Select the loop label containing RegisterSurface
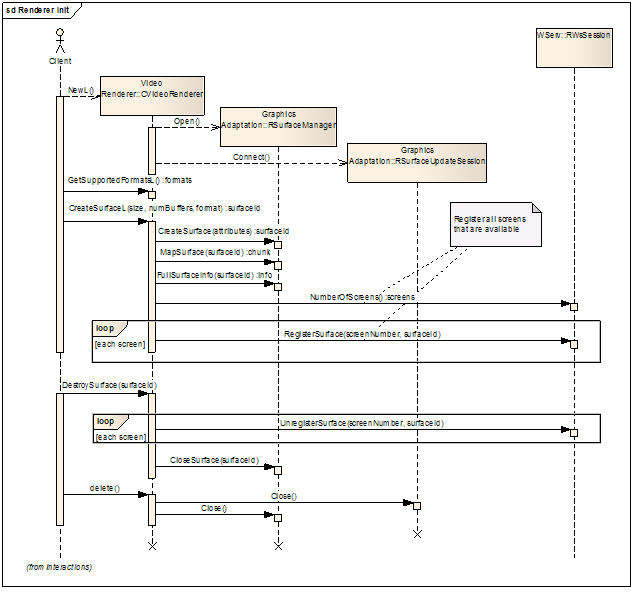631x595 pixels. point(105,327)
